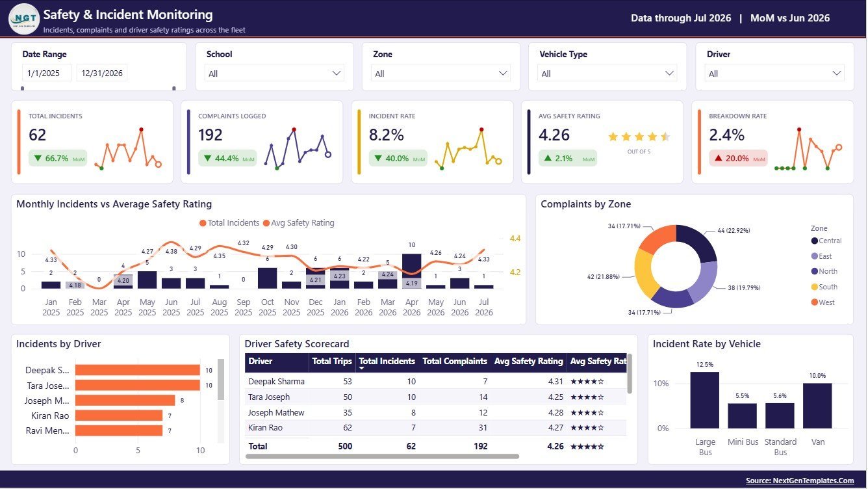Screen dimensions: 868x489
Task: Select the South zone legend item
Action: [824, 287]
